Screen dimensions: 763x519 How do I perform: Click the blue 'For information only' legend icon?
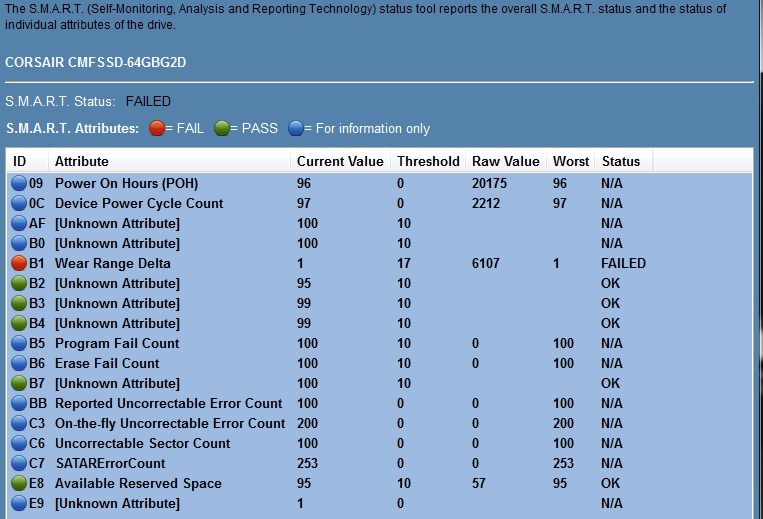click(x=296, y=128)
